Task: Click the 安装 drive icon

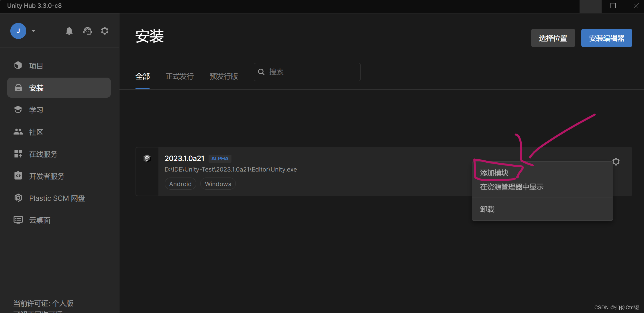Action: point(18,88)
